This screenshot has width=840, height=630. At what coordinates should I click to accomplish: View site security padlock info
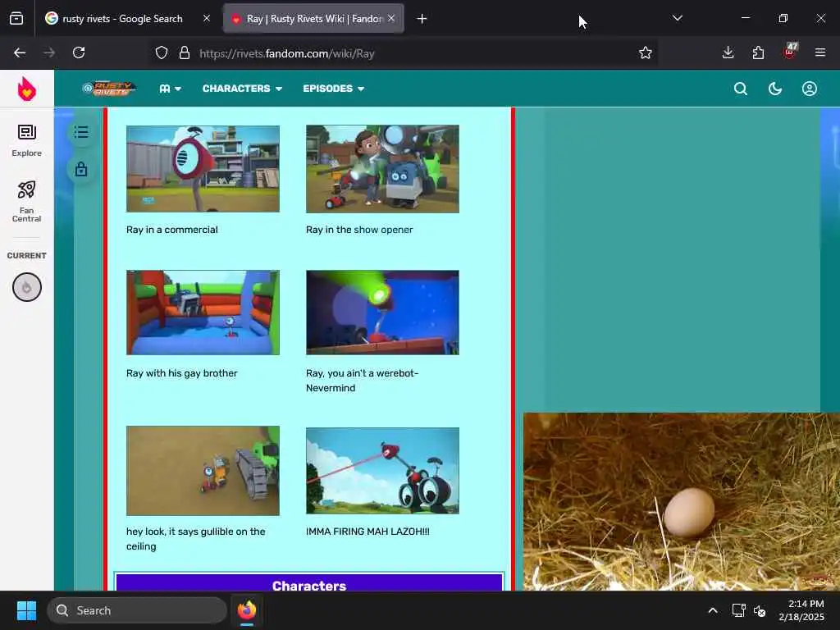coord(185,53)
